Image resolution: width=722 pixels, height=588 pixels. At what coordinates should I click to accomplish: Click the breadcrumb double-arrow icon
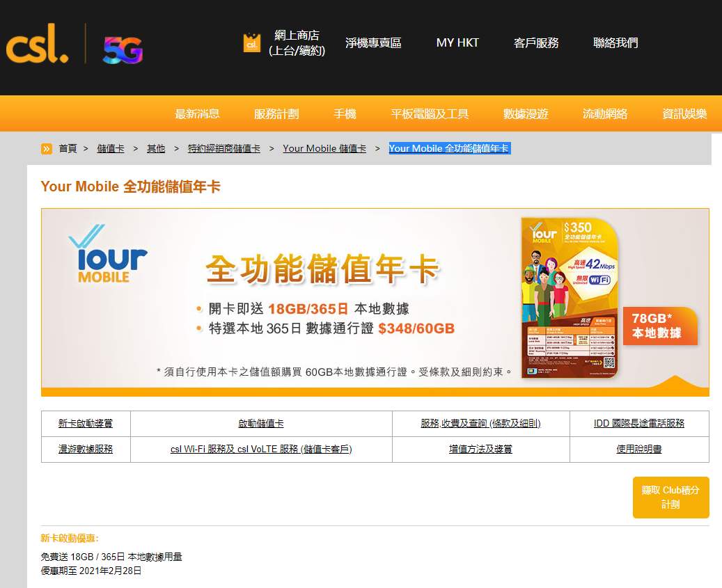47,149
